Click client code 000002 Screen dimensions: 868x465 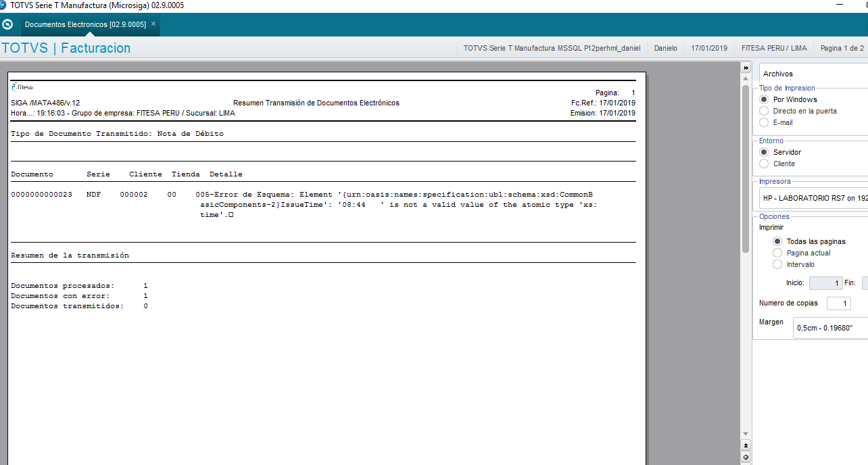[133, 194]
